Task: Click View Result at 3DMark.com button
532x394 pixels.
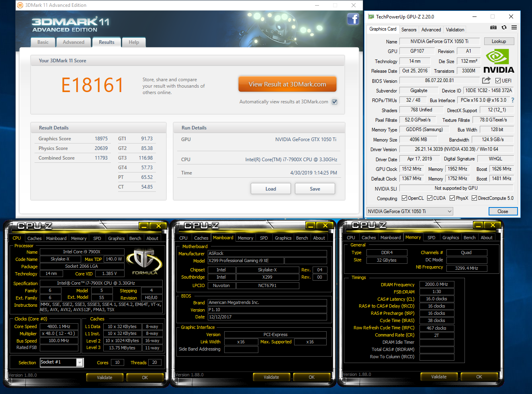Action: click(287, 84)
